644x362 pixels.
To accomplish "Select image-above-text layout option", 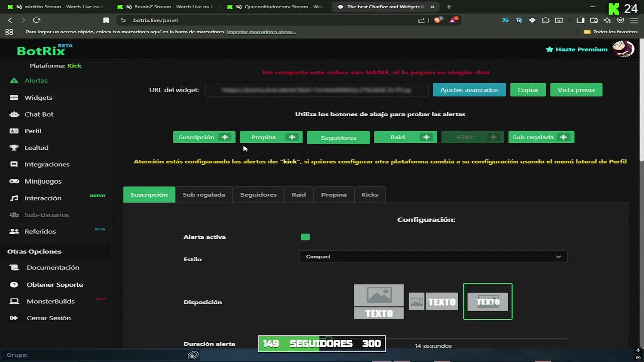I will [x=379, y=301].
